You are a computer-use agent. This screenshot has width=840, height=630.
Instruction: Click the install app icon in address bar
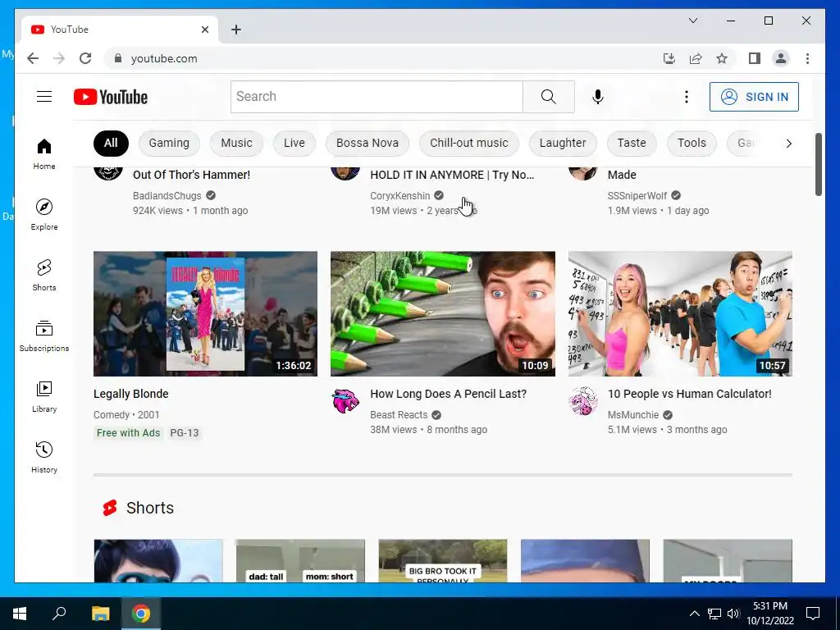(x=669, y=58)
